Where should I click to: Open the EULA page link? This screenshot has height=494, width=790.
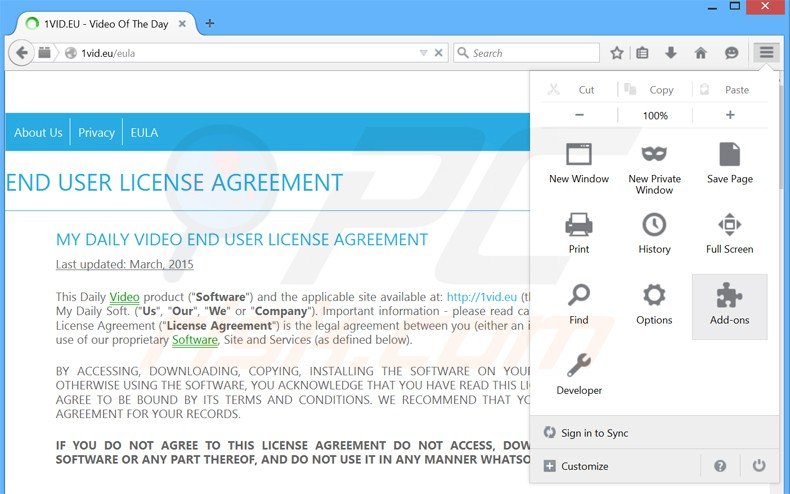click(x=144, y=133)
